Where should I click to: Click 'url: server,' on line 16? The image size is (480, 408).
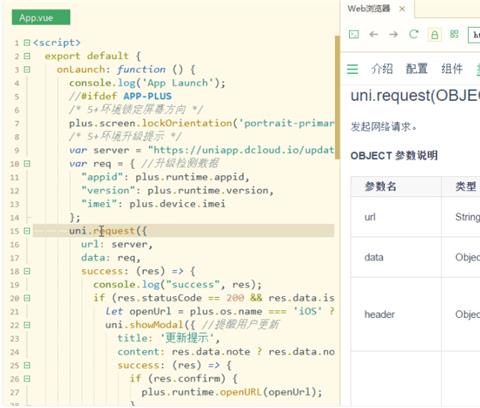[117, 244]
